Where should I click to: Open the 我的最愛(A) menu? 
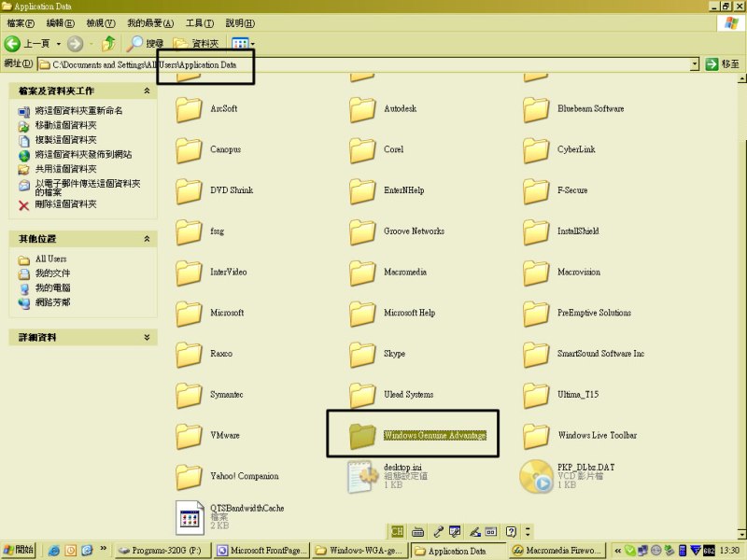pos(150,22)
